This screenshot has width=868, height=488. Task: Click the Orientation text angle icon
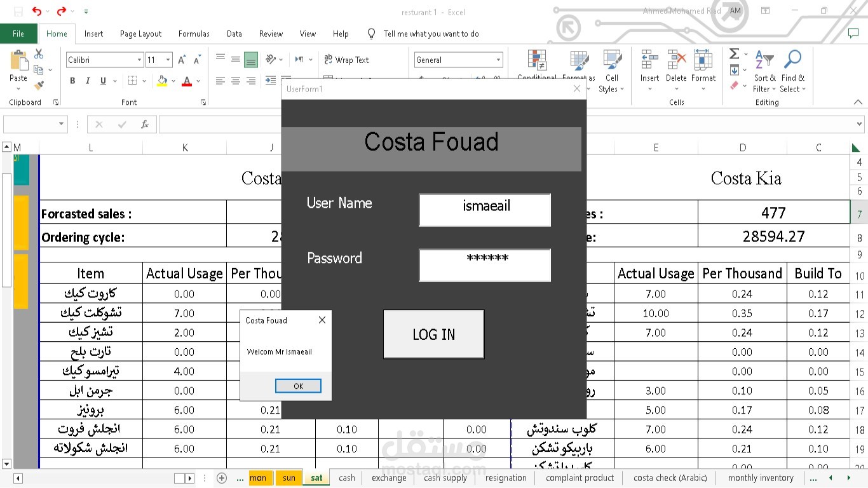click(x=271, y=60)
